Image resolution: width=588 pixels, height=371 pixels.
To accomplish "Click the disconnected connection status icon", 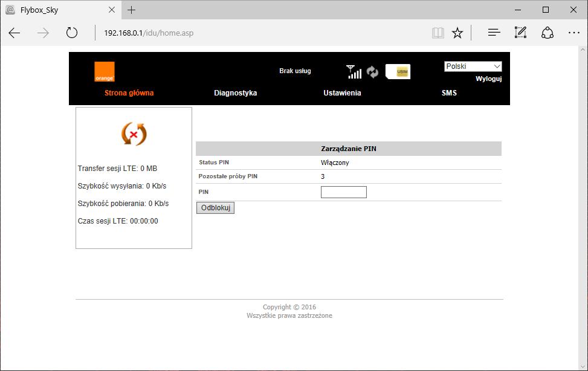I will (x=134, y=134).
